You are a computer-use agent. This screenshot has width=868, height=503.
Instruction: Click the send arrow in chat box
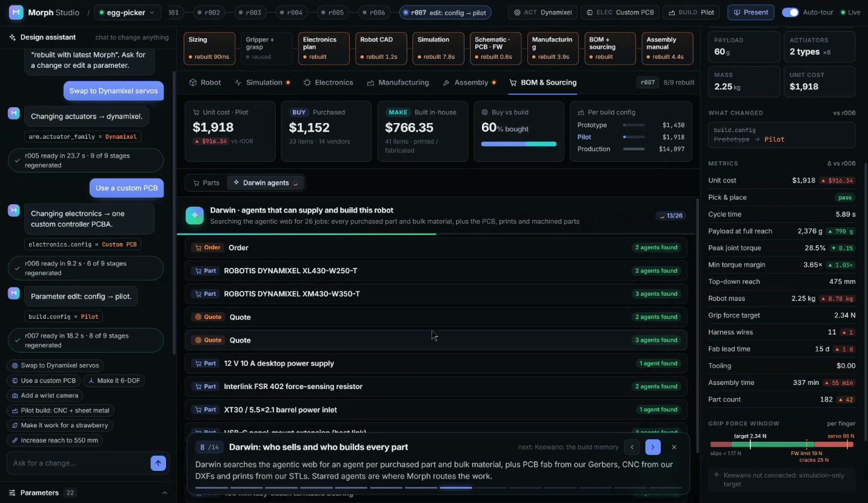pos(158,463)
